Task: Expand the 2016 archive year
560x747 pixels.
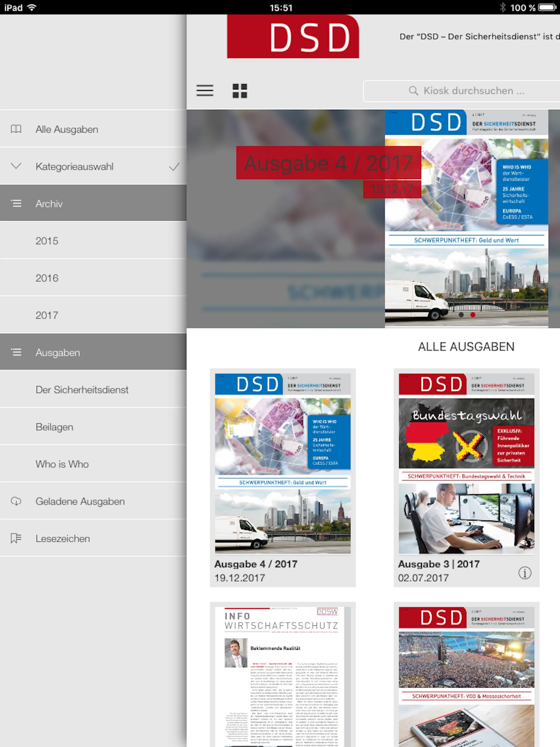Action: coord(47,278)
